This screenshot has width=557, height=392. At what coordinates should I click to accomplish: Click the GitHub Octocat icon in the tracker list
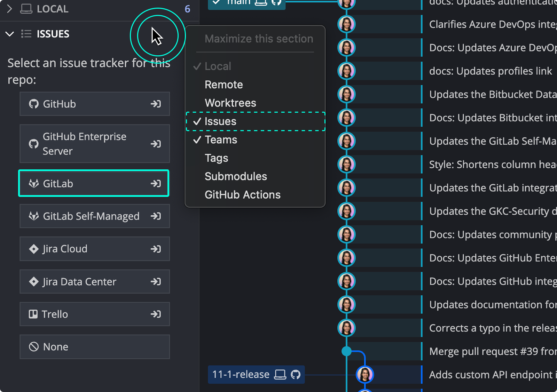tap(33, 104)
